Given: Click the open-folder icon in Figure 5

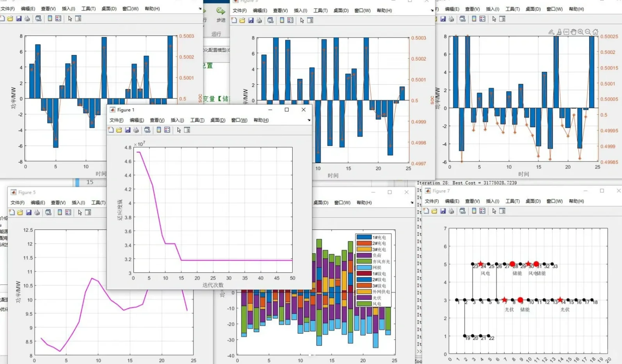Looking at the screenshot, I should [20, 212].
